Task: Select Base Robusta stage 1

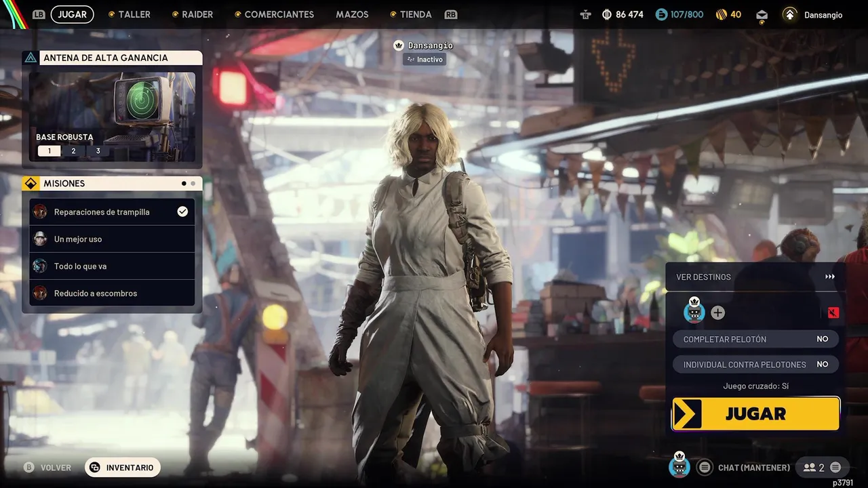Action: point(49,150)
